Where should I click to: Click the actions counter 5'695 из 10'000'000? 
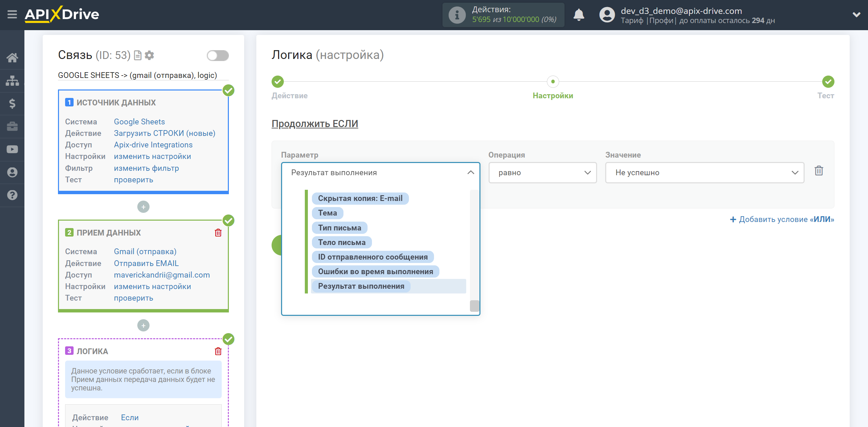coord(514,20)
